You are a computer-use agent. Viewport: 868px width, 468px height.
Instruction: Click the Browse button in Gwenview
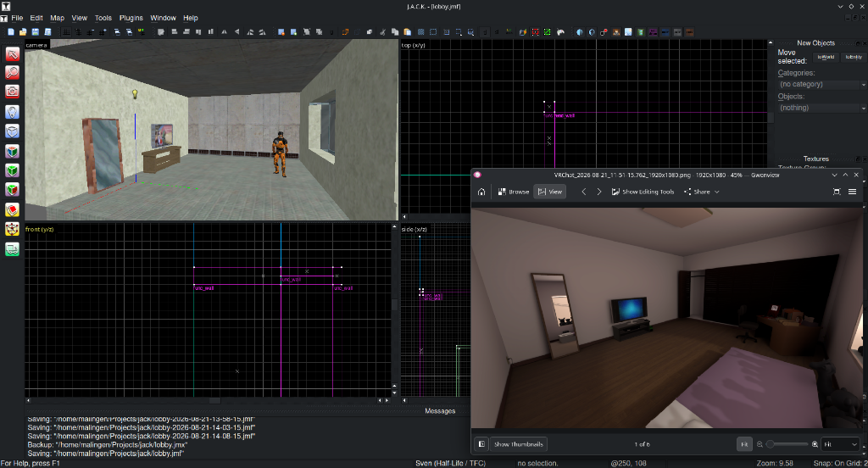tap(513, 192)
